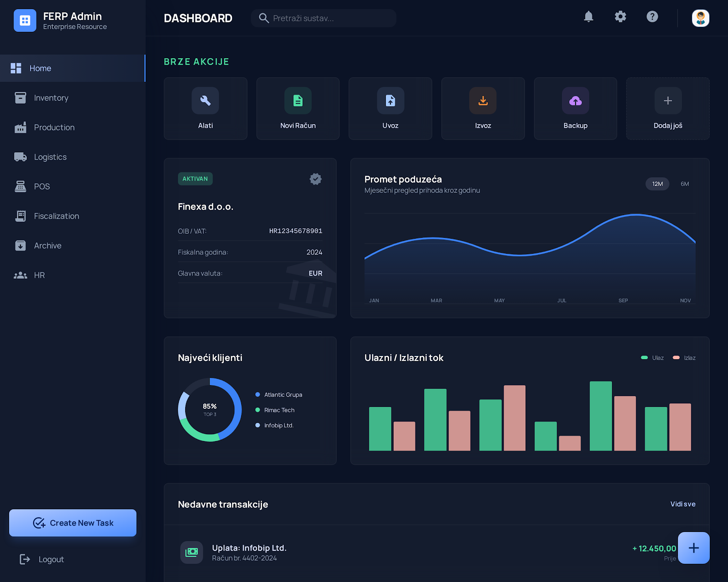Screen dimensions: 728x582
Task: Switch to the HR section
Action: click(39, 275)
